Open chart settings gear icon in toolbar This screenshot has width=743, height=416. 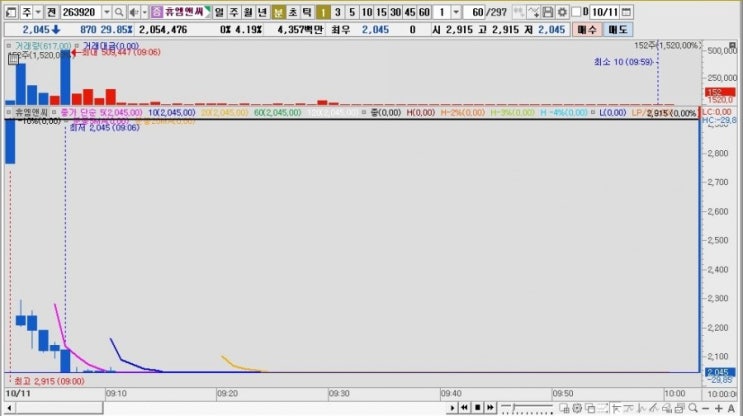coord(562,12)
